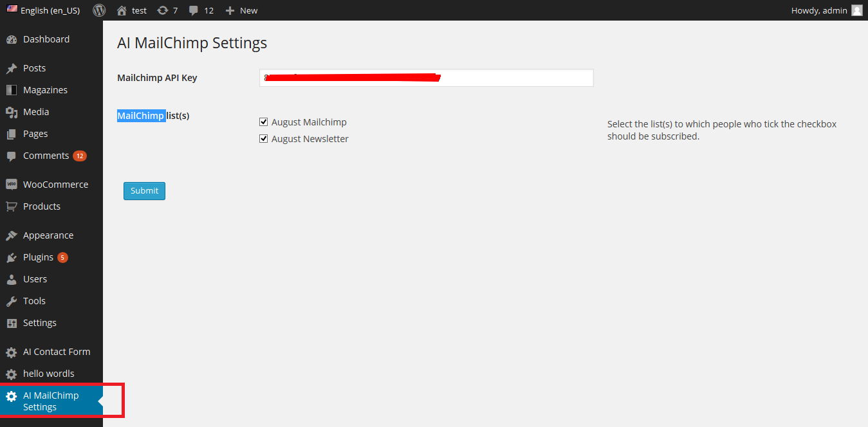The image size is (868, 427).
Task: Open the English (en_US) language switcher
Action: point(44,10)
